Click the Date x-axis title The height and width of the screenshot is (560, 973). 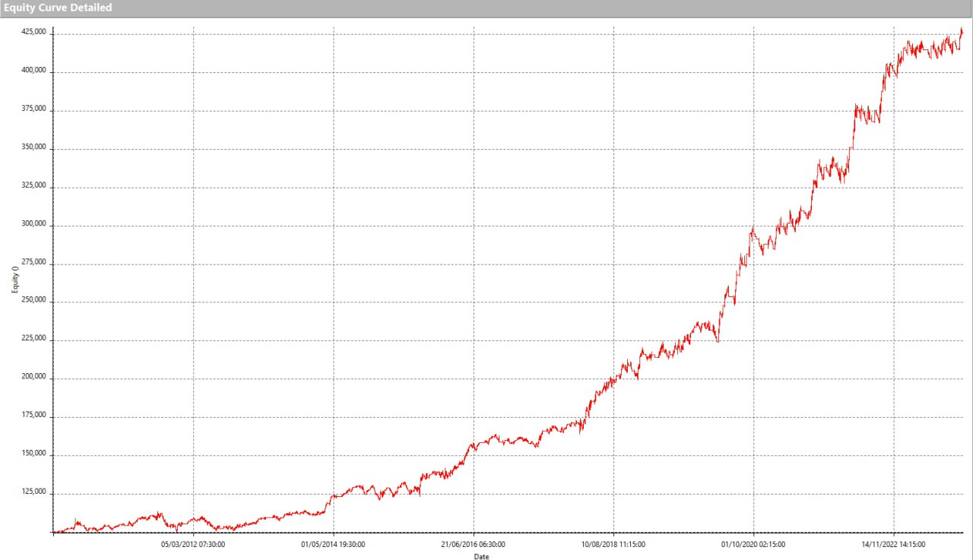(x=481, y=556)
